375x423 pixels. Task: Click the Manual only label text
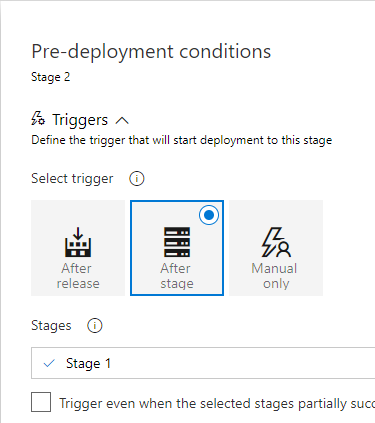(274, 276)
